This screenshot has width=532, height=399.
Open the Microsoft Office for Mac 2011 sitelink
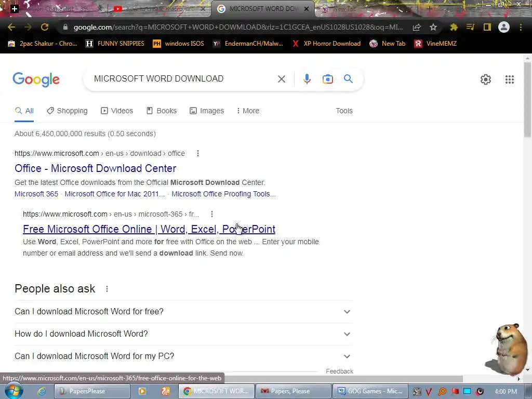115,194
